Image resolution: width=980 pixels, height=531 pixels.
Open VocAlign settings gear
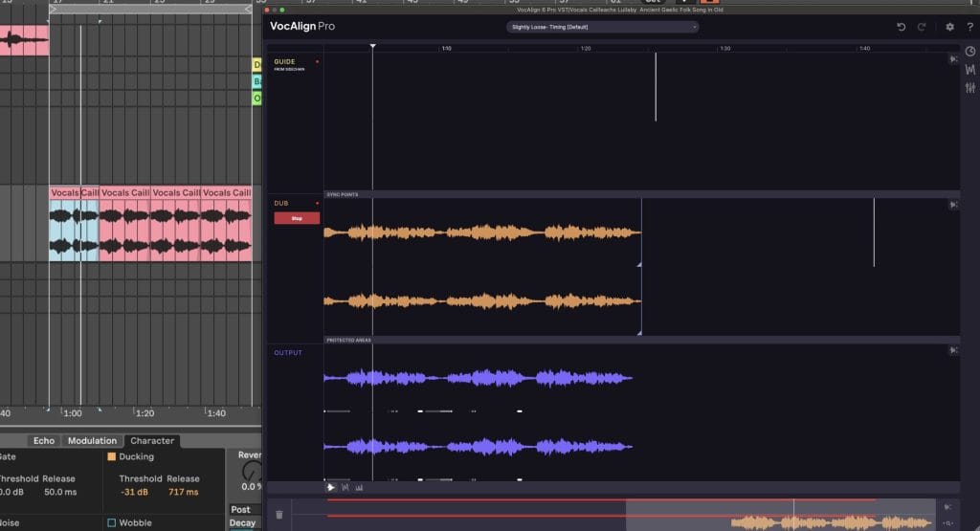pyautogui.click(x=949, y=27)
